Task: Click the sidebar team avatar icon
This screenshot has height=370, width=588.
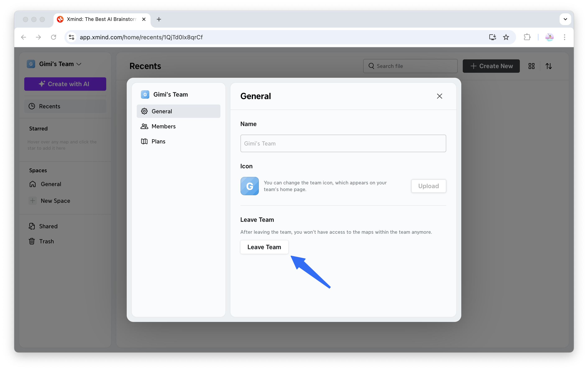Action: (x=31, y=64)
